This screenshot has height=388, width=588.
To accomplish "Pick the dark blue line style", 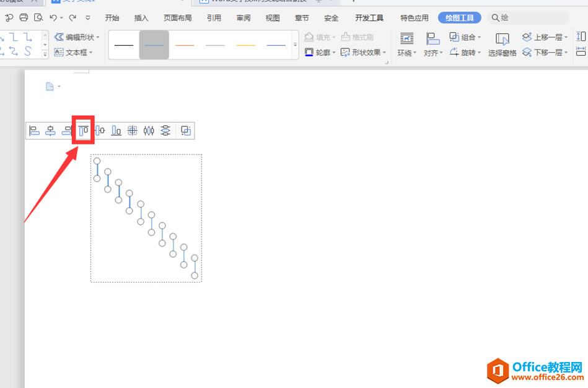I will 276,45.
